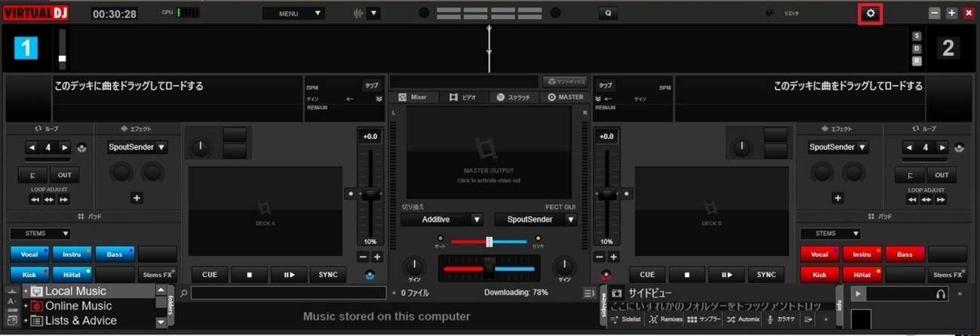Open the Automix panel

pos(743,320)
